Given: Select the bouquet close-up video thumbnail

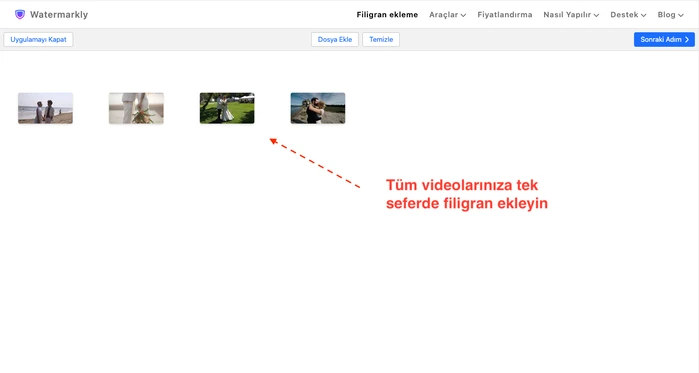Looking at the screenshot, I should click(x=136, y=108).
